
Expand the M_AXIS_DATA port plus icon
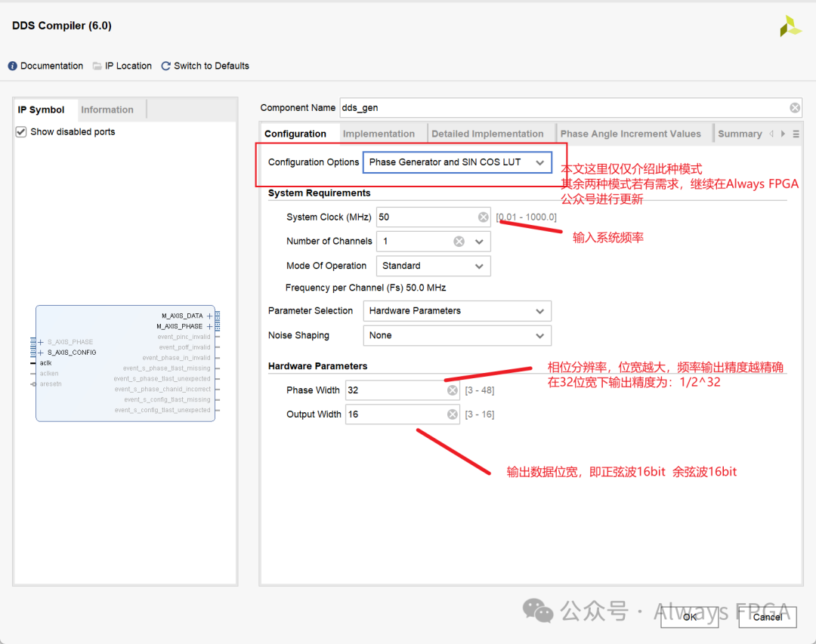point(210,316)
